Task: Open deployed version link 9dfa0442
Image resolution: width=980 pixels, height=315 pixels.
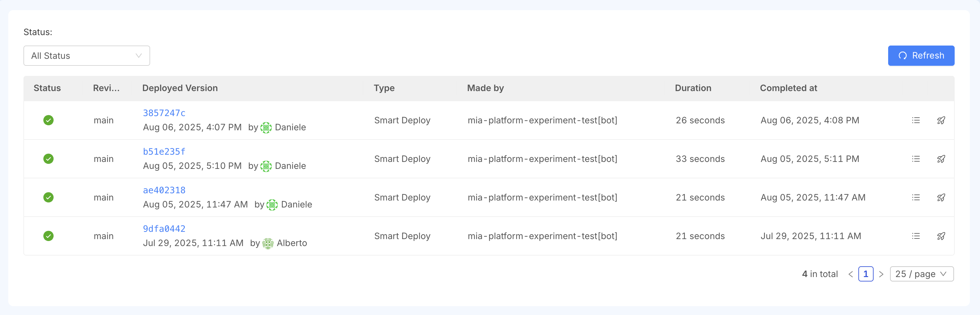Action: click(x=164, y=229)
